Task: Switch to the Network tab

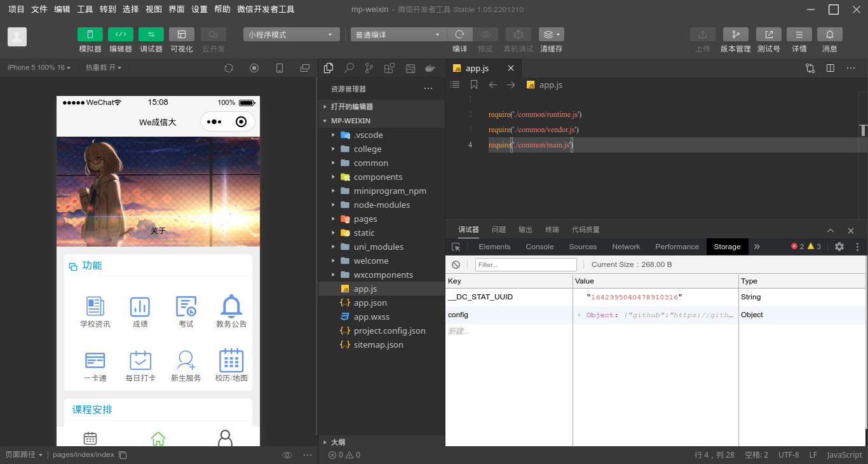Action: click(x=626, y=247)
